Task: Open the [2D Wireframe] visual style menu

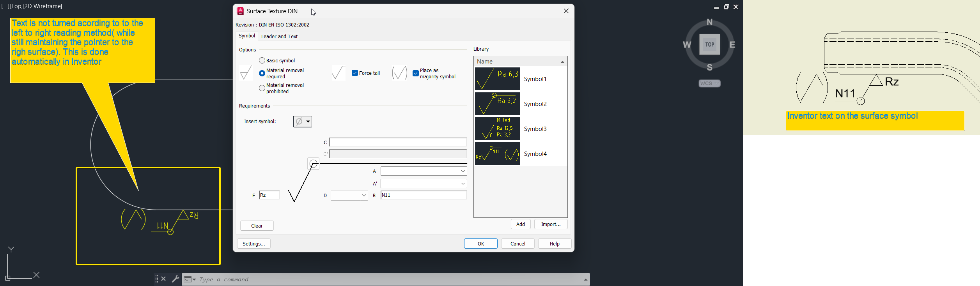Action: [43, 6]
